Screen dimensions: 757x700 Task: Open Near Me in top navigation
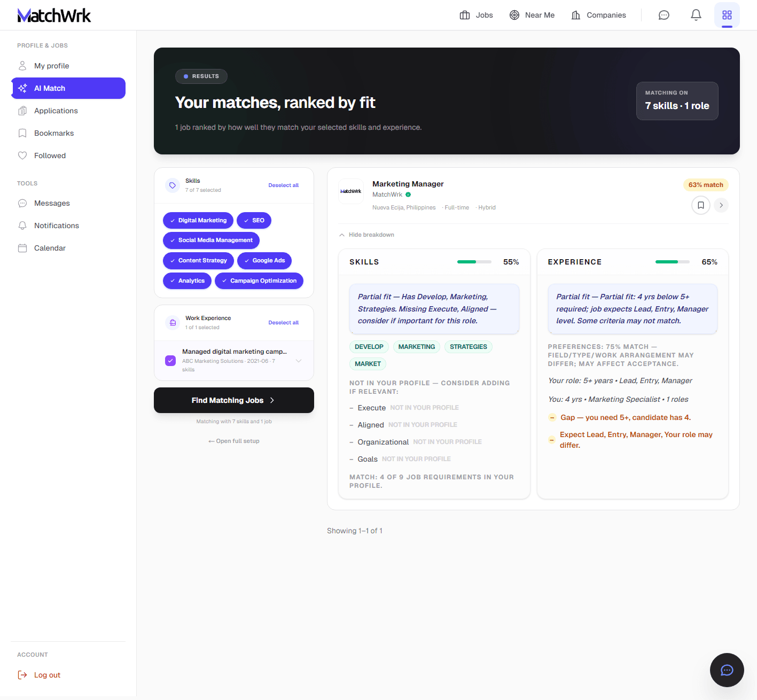pos(532,15)
